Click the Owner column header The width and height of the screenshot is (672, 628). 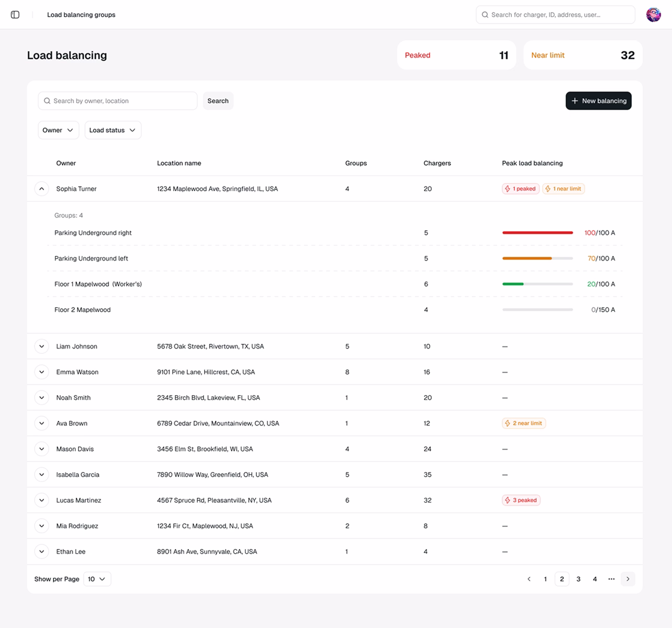(x=66, y=163)
